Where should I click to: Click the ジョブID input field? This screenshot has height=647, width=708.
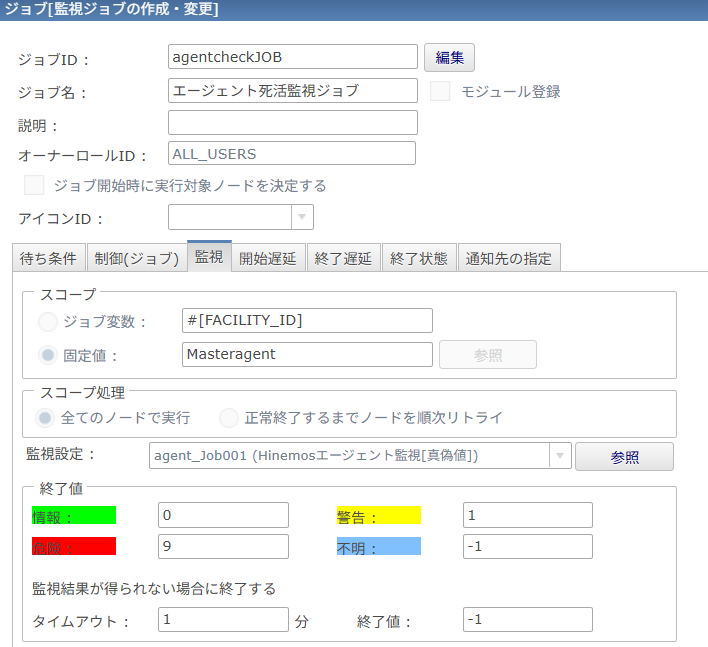[293, 57]
